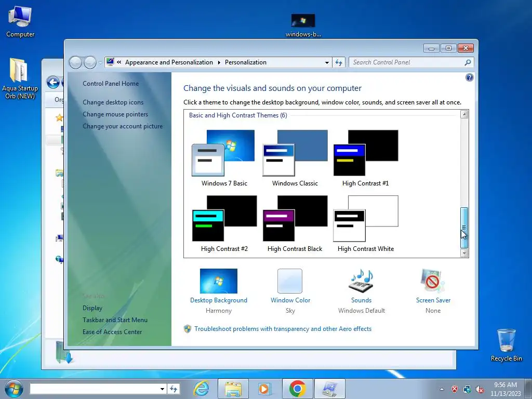Select the High Contrast #1 theme

[x=365, y=158]
